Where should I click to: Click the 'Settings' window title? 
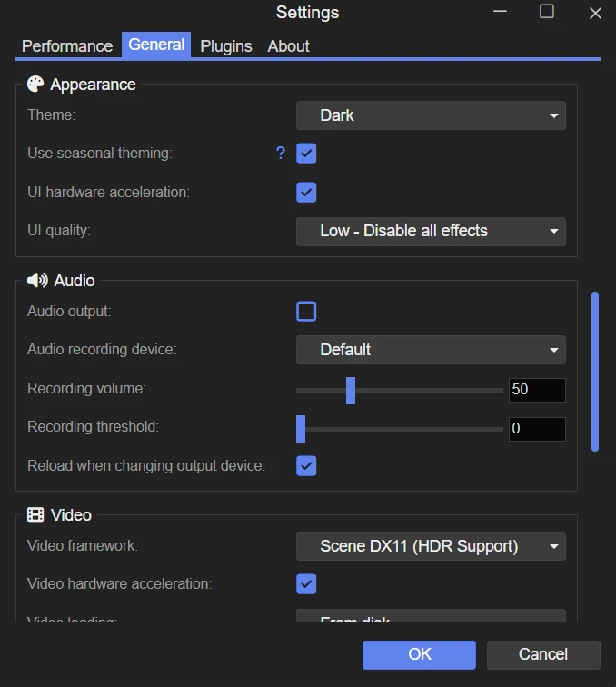[308, 13]
